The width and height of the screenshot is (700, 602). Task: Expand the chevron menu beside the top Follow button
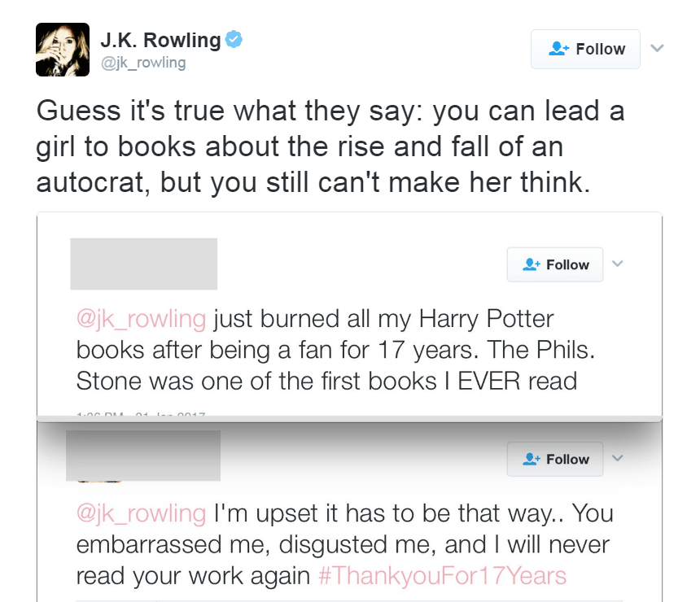pyautogui.click(x=657, y=49)
